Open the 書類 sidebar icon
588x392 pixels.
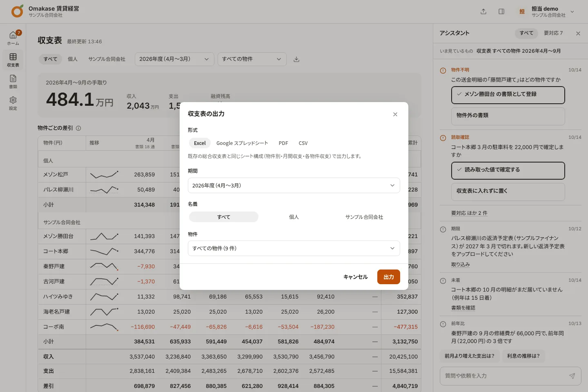[13, 81]
